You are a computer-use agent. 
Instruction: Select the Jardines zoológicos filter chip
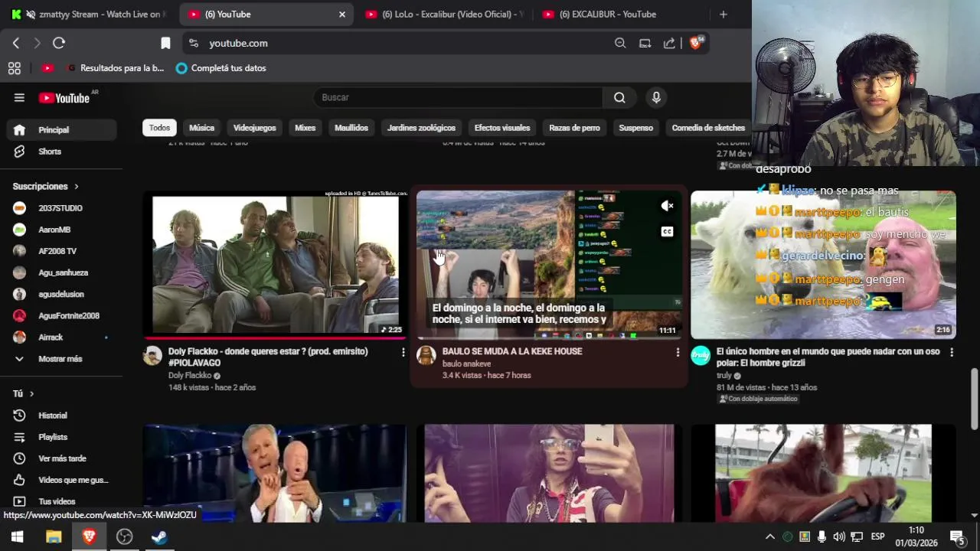421,128
